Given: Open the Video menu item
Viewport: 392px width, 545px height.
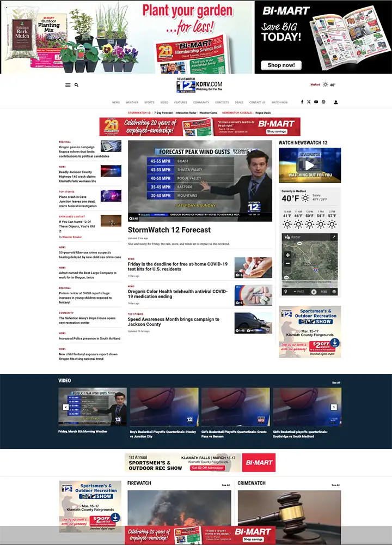Looking at the screenshot, I should (x=164, y=102).
